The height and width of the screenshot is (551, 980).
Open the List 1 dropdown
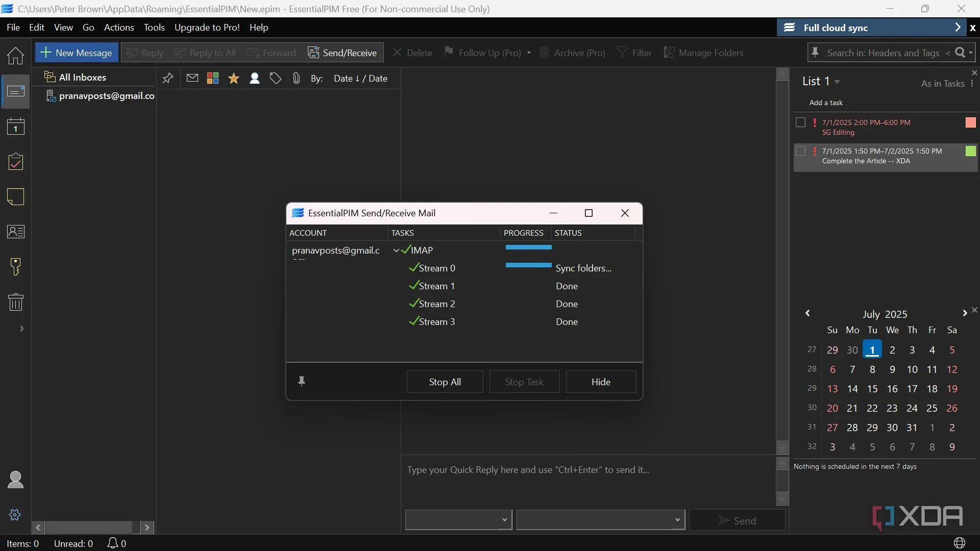pos(837,82)
